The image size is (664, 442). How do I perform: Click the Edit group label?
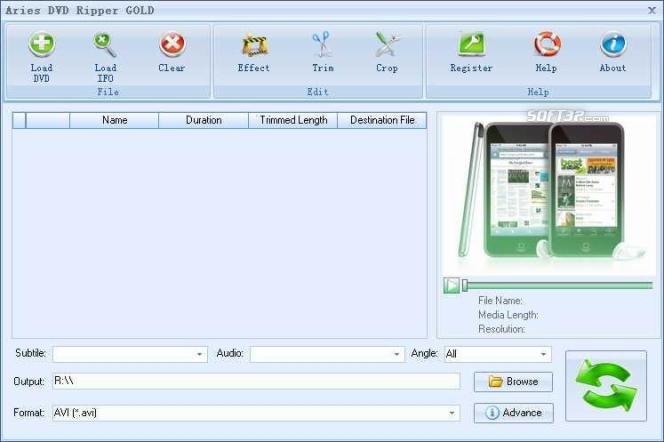(x=318, y=92)
